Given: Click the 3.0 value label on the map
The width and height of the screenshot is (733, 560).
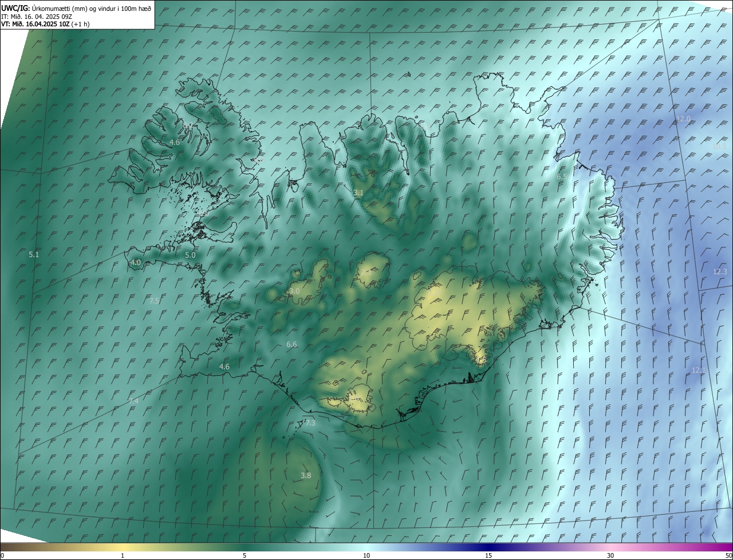Looking at the screenshot, I should pos(294,291).
